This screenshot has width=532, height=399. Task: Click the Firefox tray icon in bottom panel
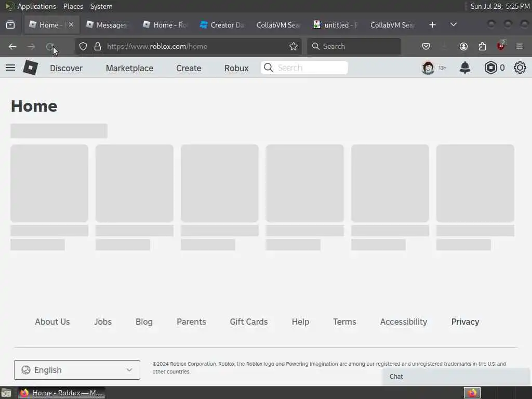(x=472, y=393)
